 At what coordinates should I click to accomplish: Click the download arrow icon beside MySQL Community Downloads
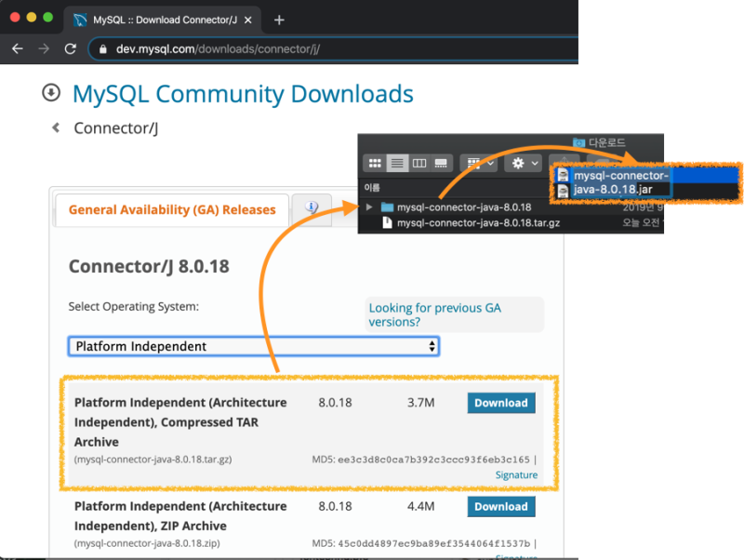pos(49,93)
